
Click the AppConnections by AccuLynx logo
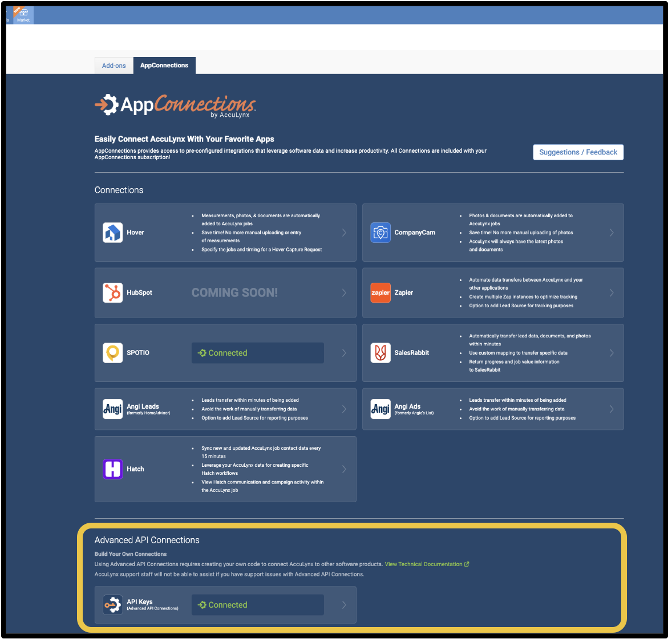[176, 105]
